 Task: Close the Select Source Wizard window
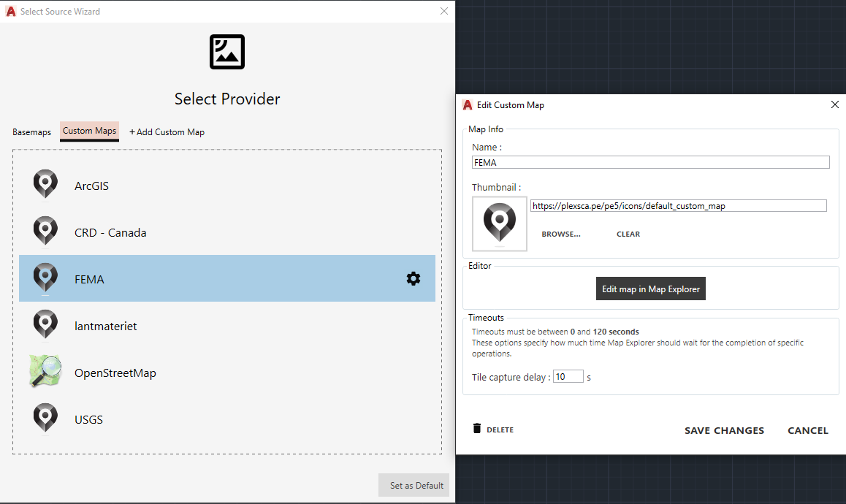pos(444,12)
